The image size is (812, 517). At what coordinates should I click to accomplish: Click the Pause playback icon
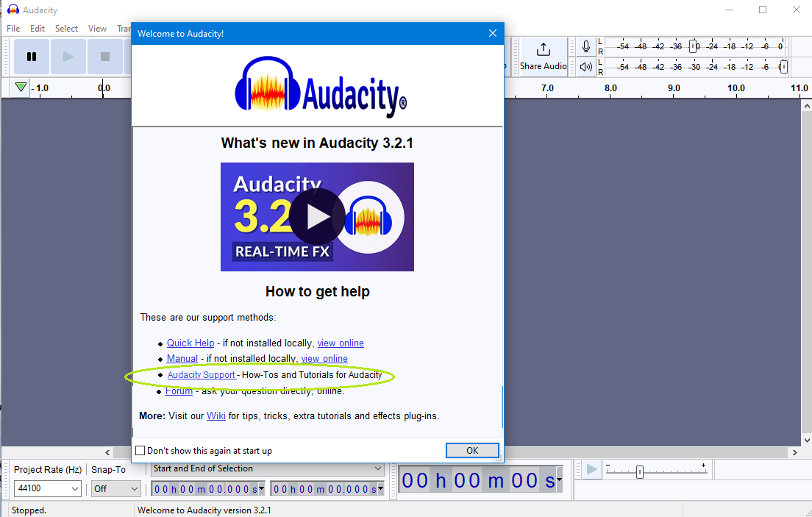coord(31,57)
